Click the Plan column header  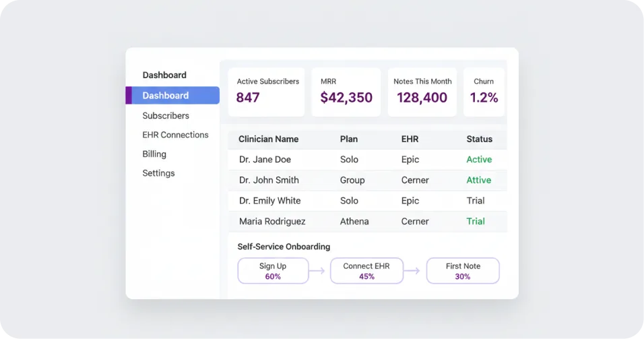click(349, 140)
